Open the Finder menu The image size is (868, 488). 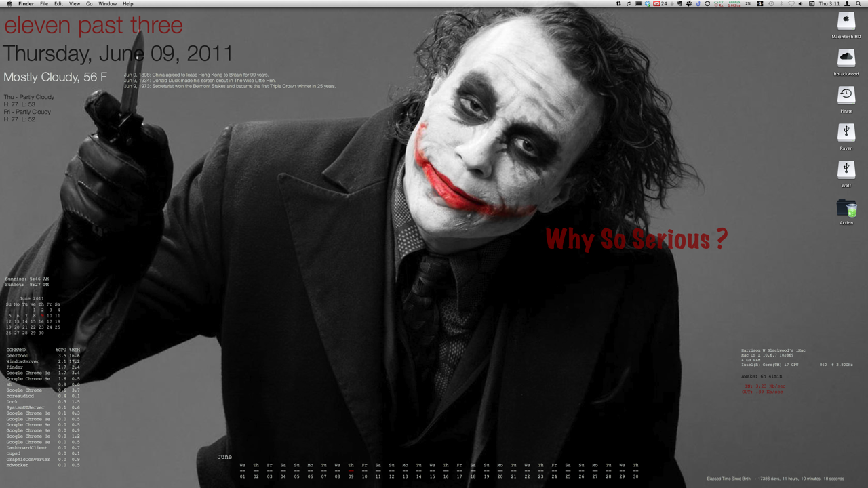tap(26, 4)
